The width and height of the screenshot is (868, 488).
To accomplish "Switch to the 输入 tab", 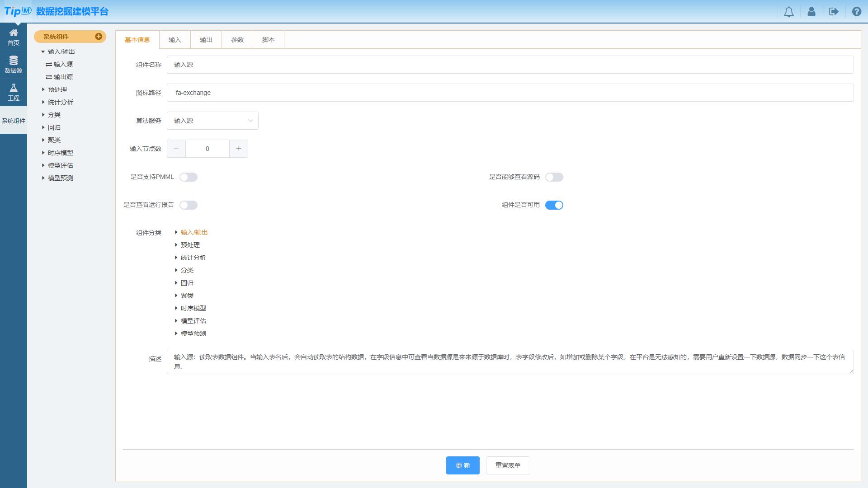I will point(175,40).
